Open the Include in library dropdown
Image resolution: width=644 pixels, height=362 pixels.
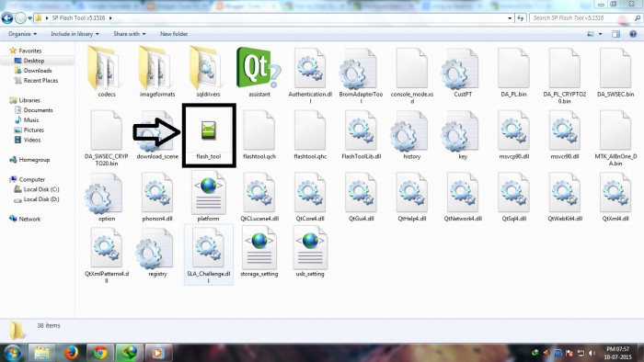(75, 34)
